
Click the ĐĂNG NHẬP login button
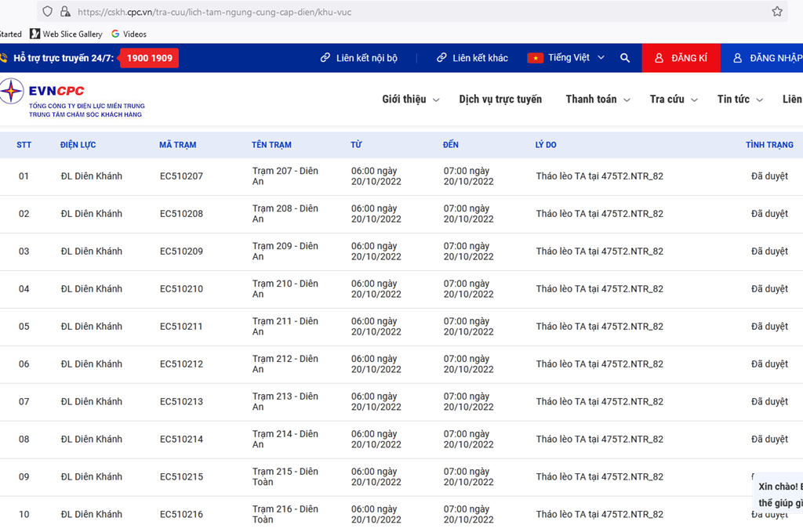point(762,58)
